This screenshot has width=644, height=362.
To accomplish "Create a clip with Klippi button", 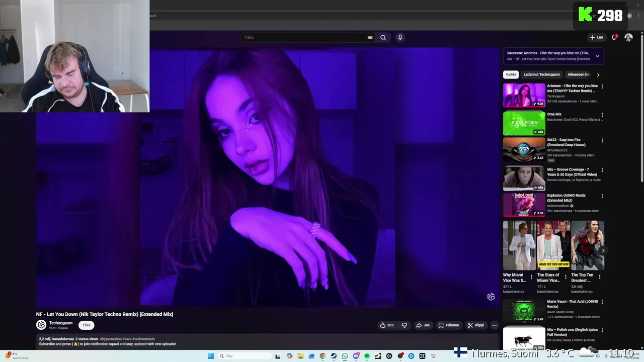I will coord(475,325).
